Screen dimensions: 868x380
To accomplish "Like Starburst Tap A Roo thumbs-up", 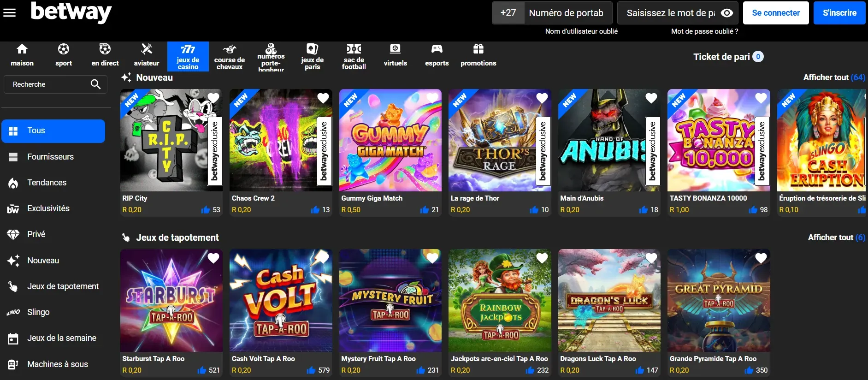I will pos(202,370).
